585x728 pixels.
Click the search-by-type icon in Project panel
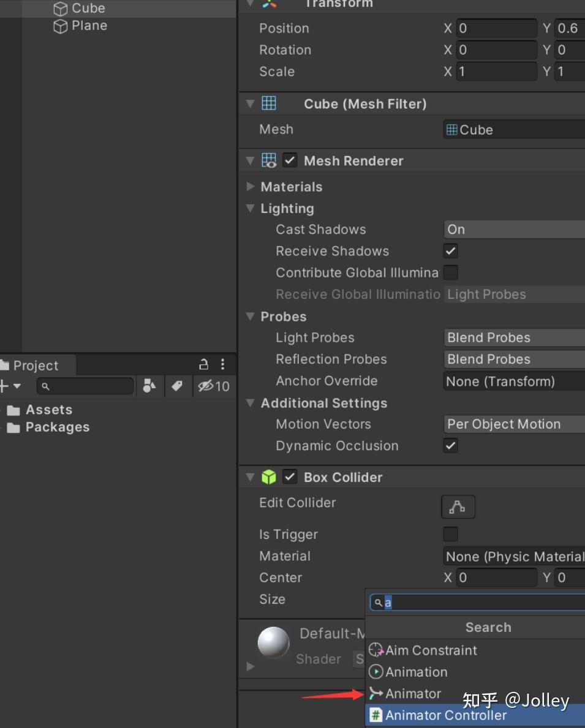pyautogui.click(x=149, y=386)
